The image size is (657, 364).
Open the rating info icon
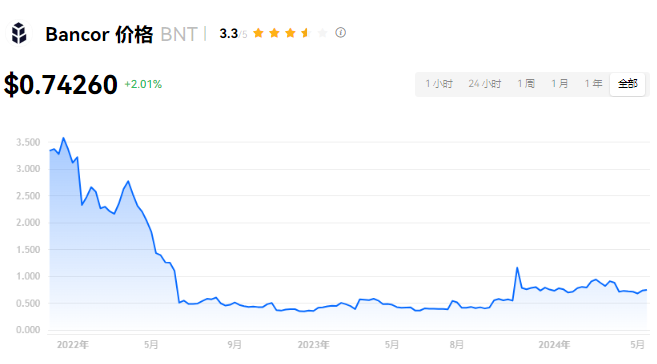tap(341, 32)
